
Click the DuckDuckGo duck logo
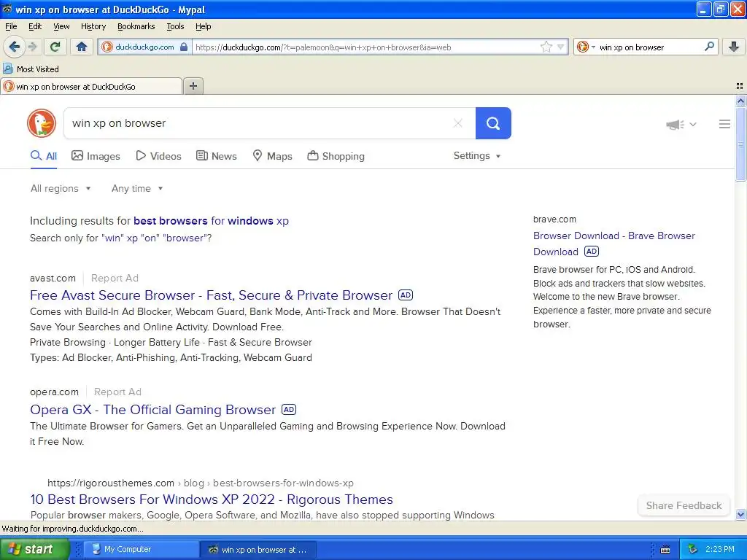(x=42, y=123)
